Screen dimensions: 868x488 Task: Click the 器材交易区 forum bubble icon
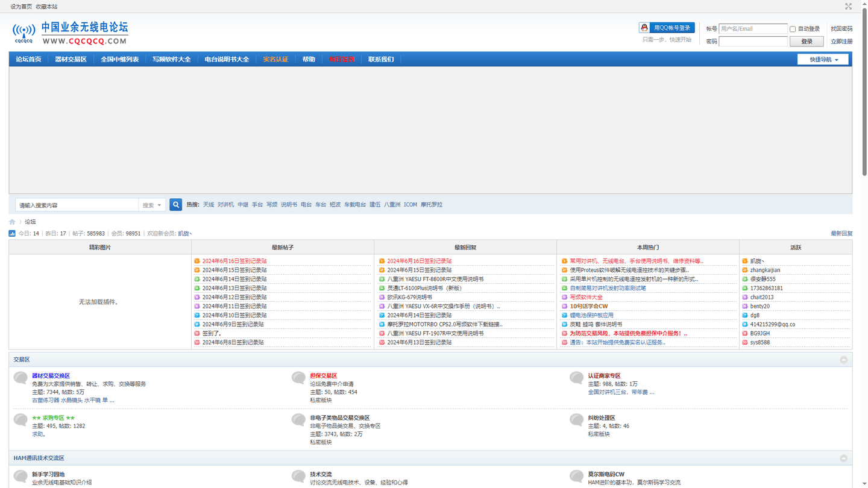pyautogui.click(x=21, y=378)
